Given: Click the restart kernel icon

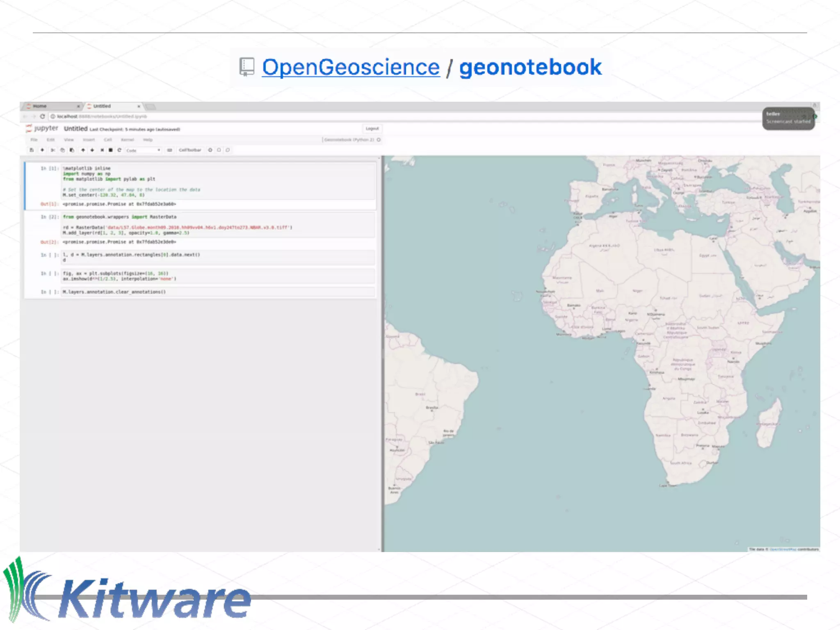Looking at the screenshot, I should point(119,150).
